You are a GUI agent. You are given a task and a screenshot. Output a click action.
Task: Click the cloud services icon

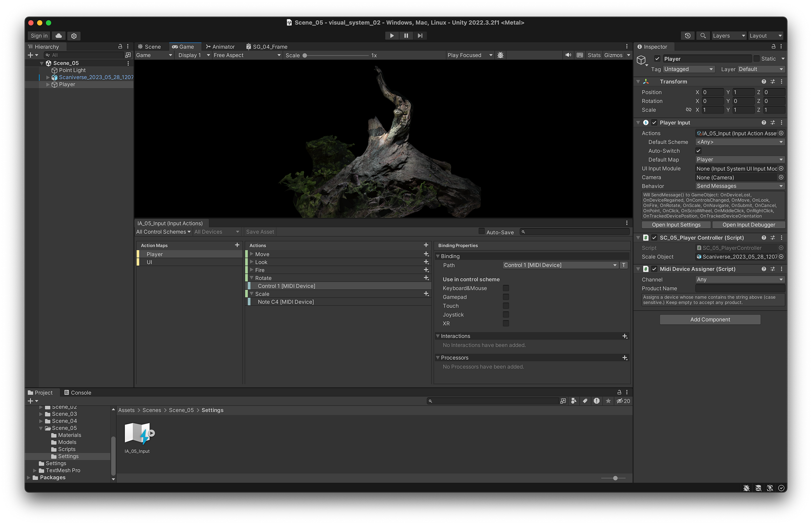59,35
